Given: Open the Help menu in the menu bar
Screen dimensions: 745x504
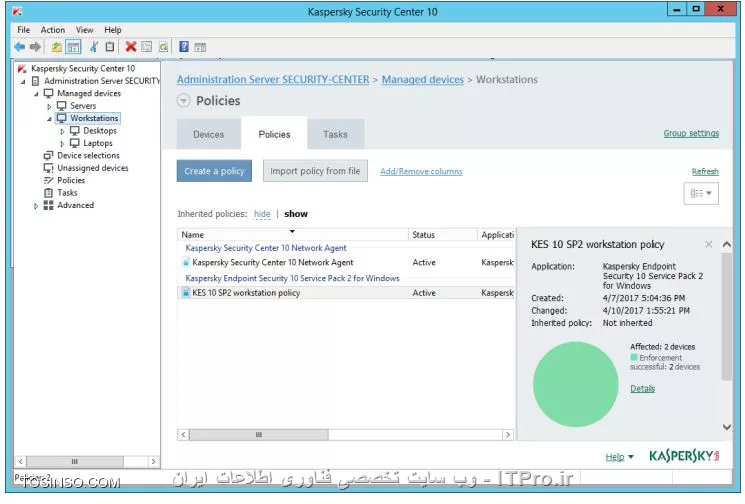Looking at the screenshot, I should coord(113,29).
